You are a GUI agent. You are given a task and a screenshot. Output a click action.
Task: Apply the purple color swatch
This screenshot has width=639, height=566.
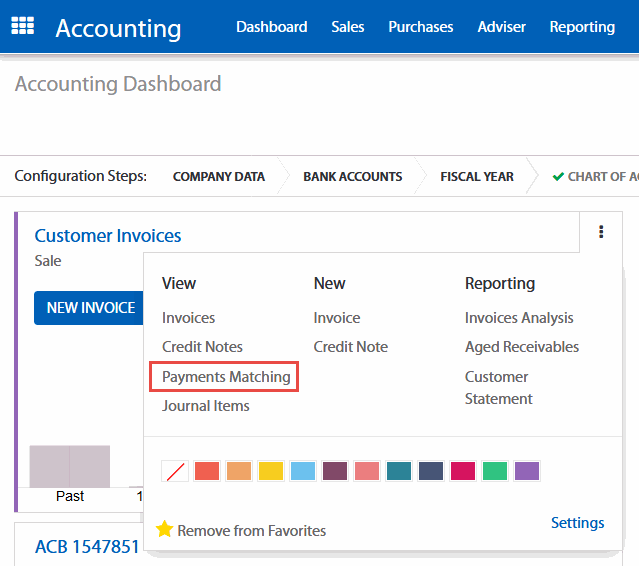[527, 471]
